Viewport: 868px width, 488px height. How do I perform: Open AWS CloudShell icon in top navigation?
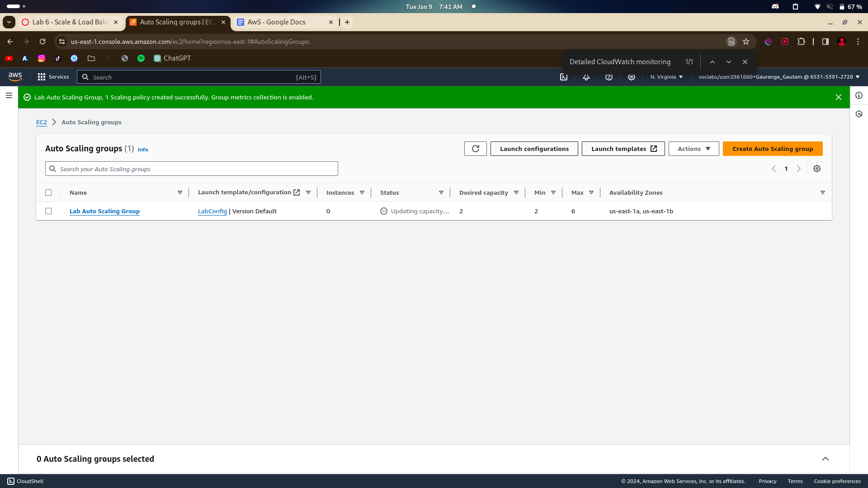[564, 77]
